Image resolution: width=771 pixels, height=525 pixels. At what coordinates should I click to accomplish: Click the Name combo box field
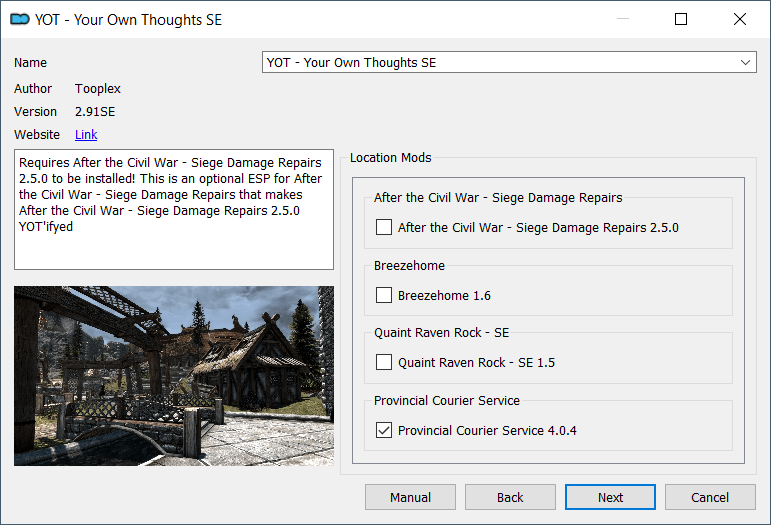pyautogui.click(x=509, y=62)
